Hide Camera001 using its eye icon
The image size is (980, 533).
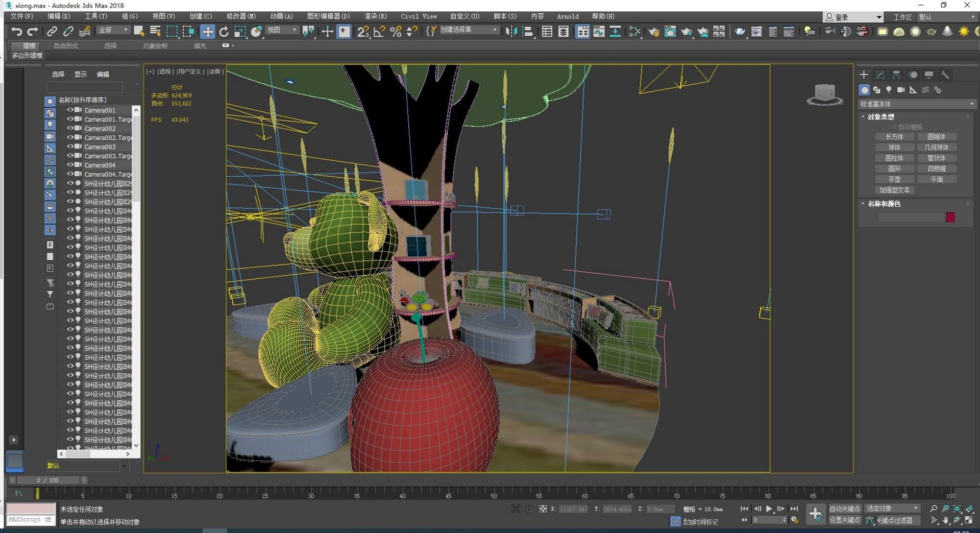pyautogui.click(x=70, y=110)
